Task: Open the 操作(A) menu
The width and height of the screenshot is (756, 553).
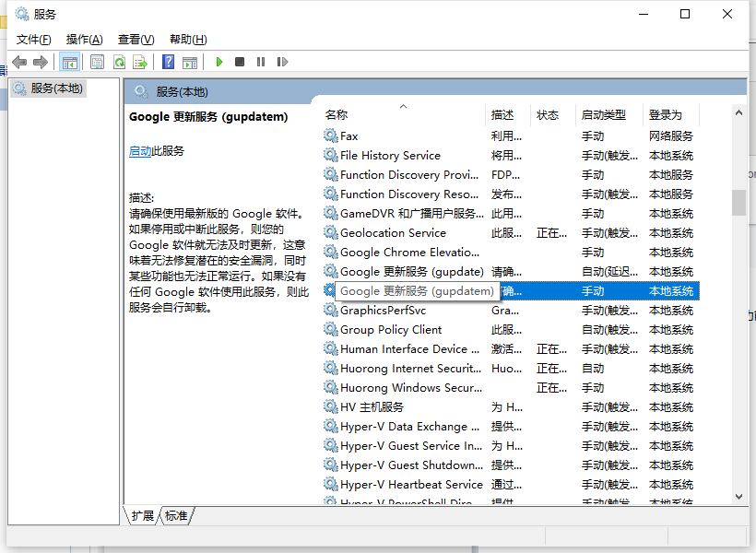Action: point(85,40)
